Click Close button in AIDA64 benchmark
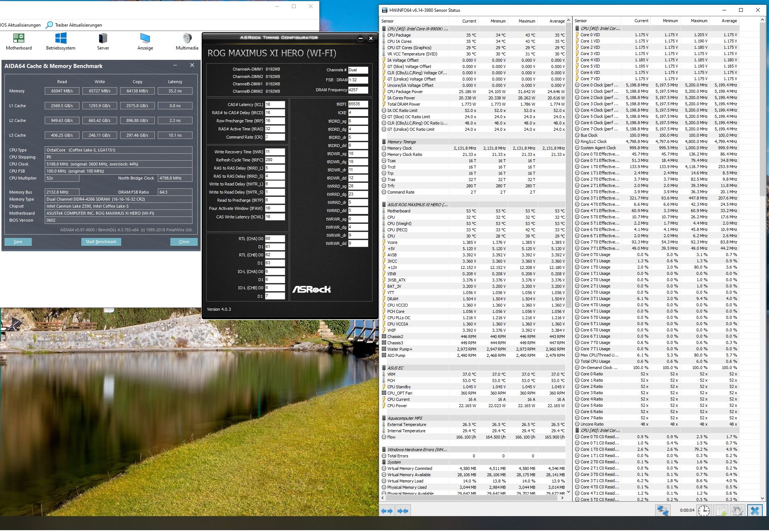Screen dimensions: 769x532 point(184,242)
